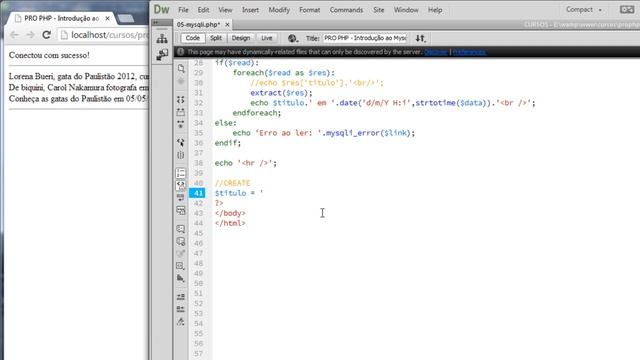Open the Edit menu
The width and height of the screenshot is (640, 360).
203,10
